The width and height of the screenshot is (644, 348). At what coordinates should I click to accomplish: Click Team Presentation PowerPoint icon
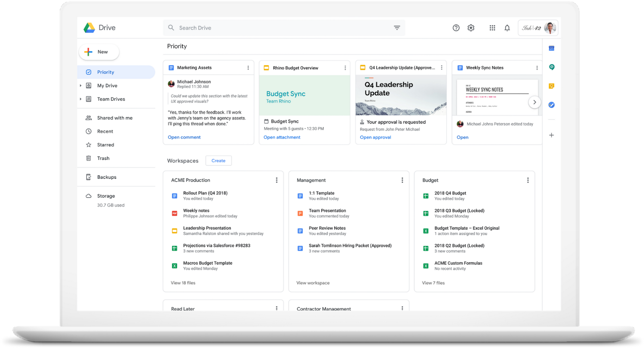300,213
